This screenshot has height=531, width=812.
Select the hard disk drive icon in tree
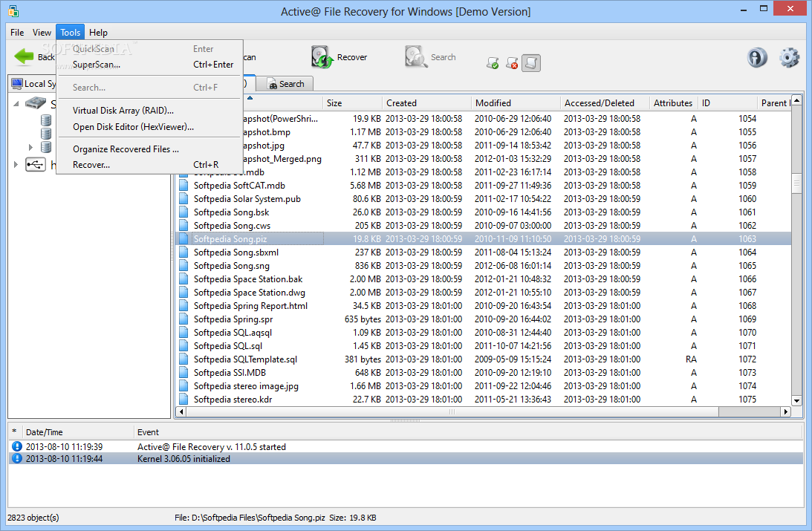(x=36, y=103)
